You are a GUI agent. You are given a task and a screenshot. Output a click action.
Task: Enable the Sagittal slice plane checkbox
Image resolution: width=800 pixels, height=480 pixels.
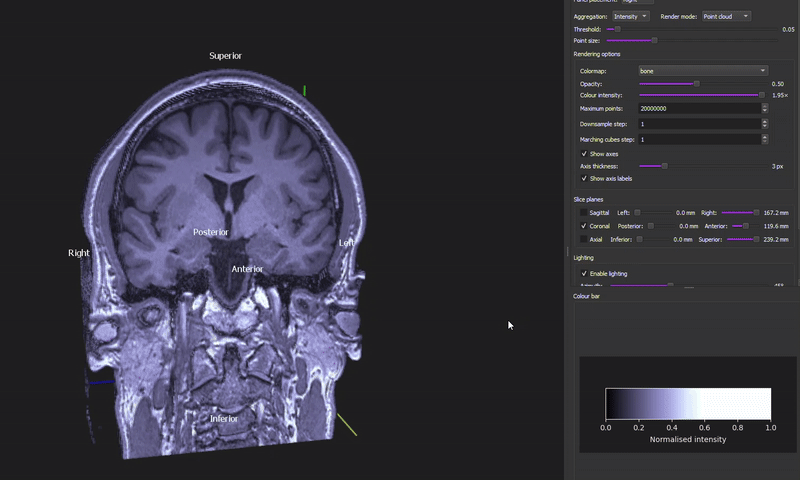(584, 212)
